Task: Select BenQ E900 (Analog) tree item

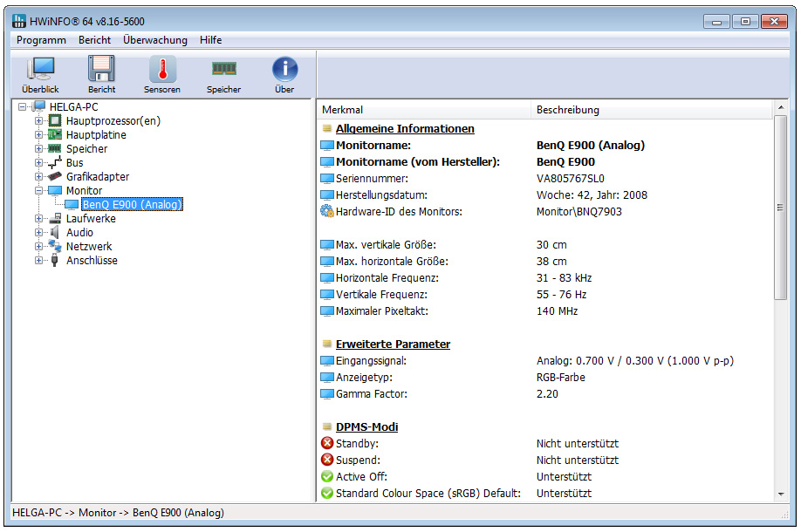Action: (131, 205)
